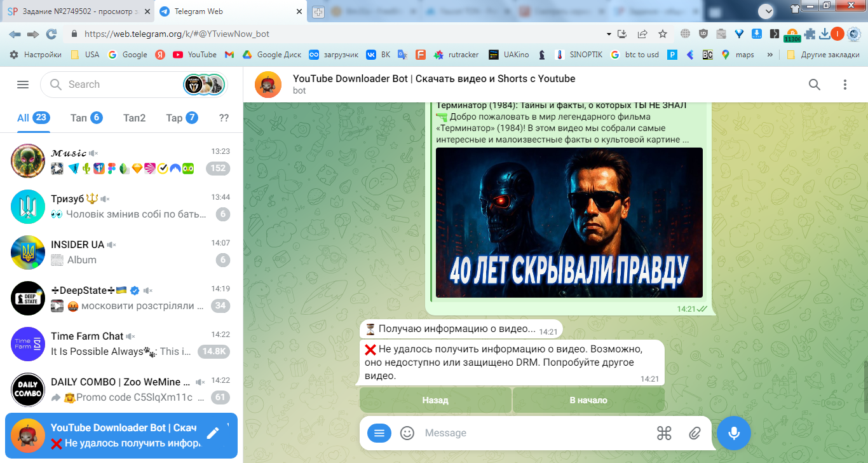The image size is (868, 463).
Task: Open the stories avatars next to search
Action: pos(204,85)
